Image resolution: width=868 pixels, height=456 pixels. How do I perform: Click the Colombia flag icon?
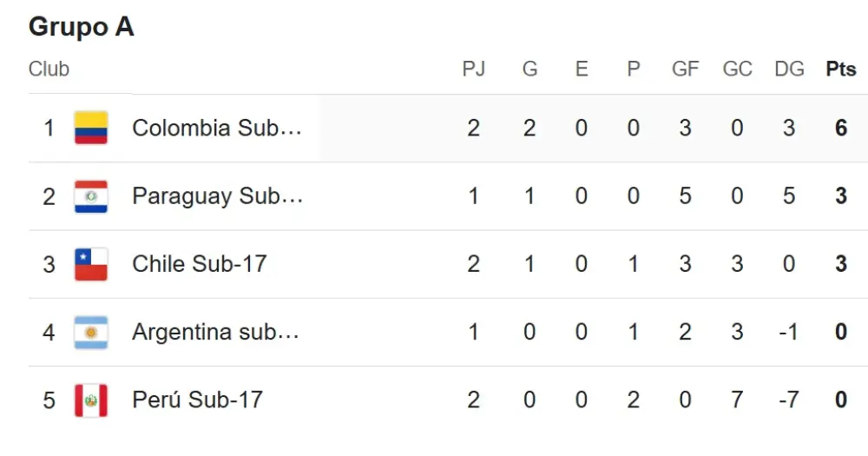point(91,128)
